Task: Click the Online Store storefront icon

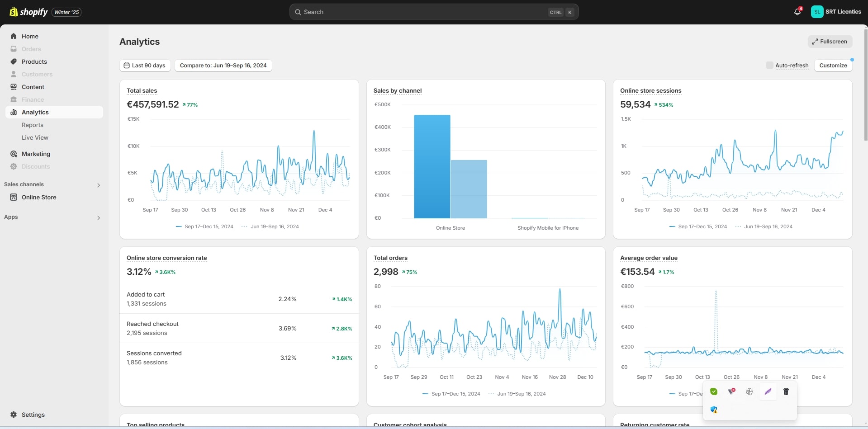Action: coord(14,197)
